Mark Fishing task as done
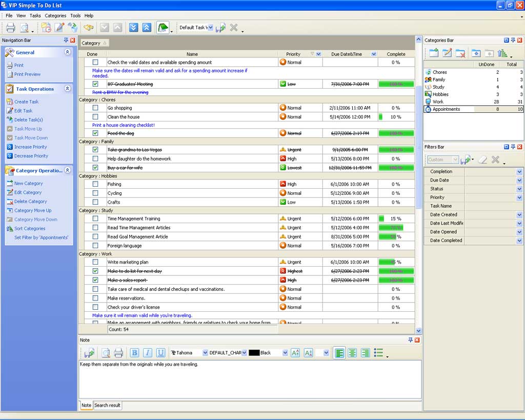 [x=95, y=184]
